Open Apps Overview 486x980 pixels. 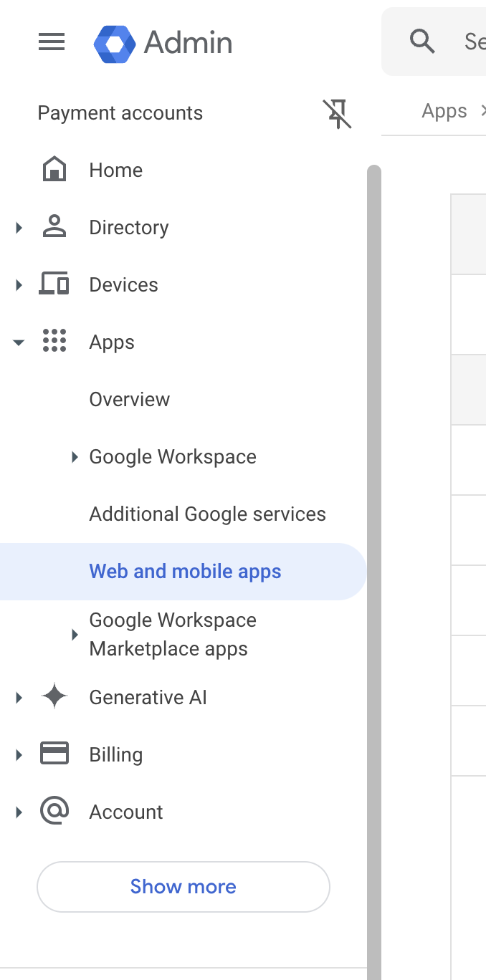point(130,400)
